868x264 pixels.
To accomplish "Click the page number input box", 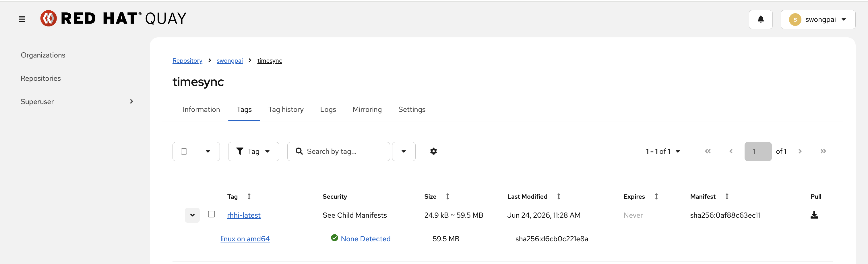I will pos(758,151).
